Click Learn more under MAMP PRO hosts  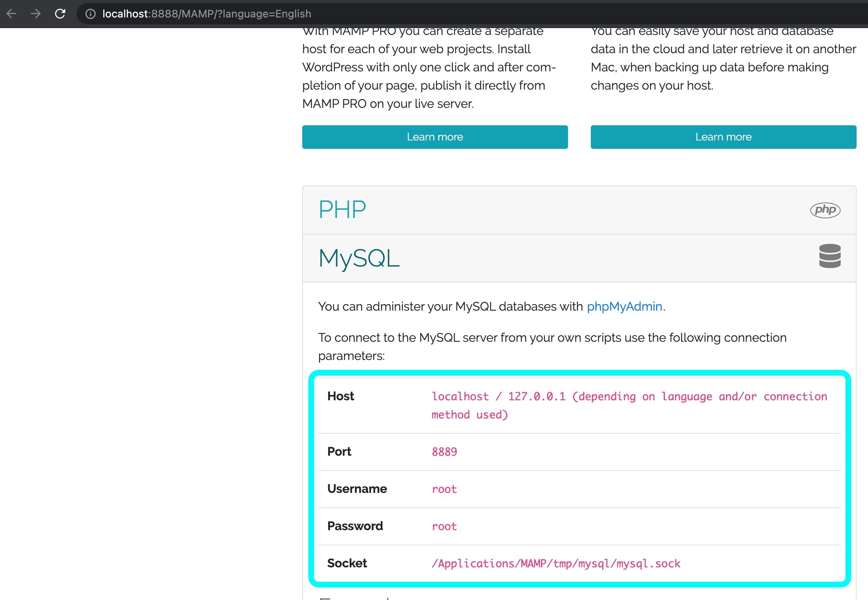click(435, 137)
